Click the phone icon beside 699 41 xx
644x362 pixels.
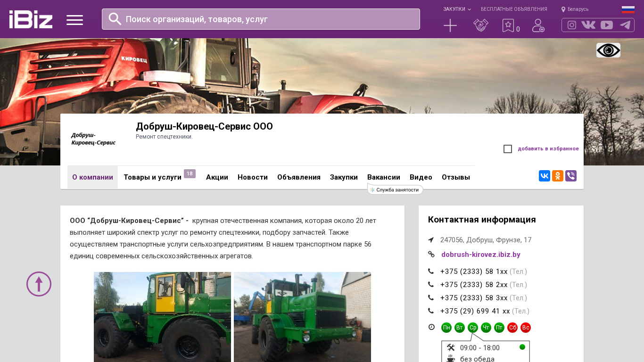tap(431, 311)
